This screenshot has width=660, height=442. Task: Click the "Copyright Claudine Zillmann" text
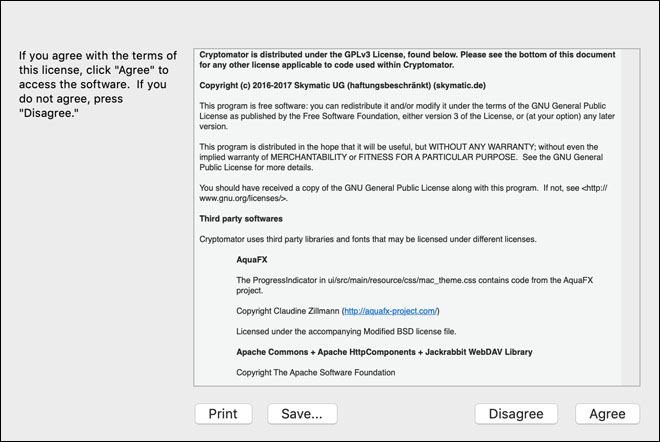pos(287,311)
